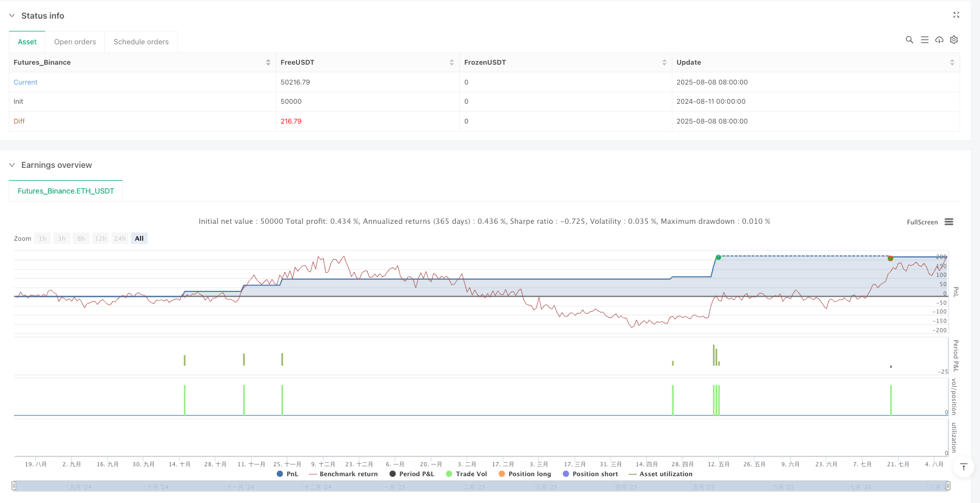Viewport: 980px width, 503px height.
Task: Sort by Futures_Binance column arrows
Action: (x=268, y=62)
